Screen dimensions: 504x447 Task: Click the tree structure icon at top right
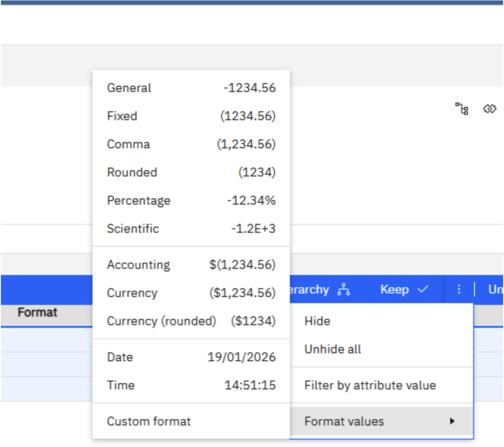pyautogui.click(x=461, y=109)
